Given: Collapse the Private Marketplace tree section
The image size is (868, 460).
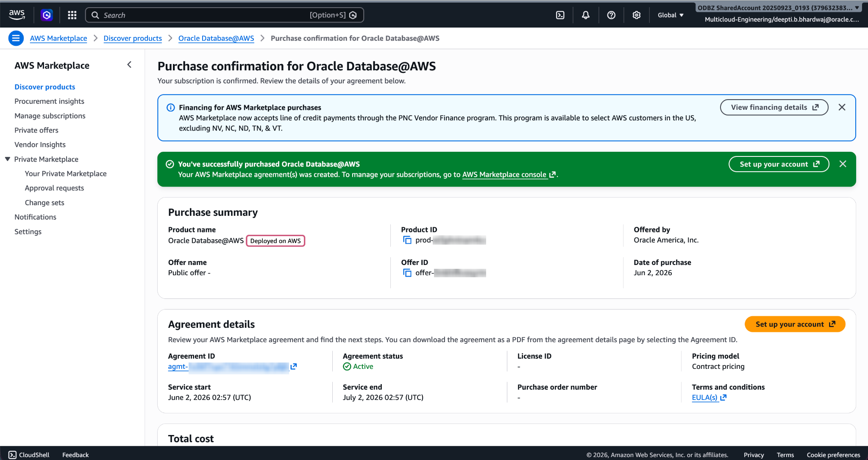Looking at the screenshot, I should click(x=8, y=159).
